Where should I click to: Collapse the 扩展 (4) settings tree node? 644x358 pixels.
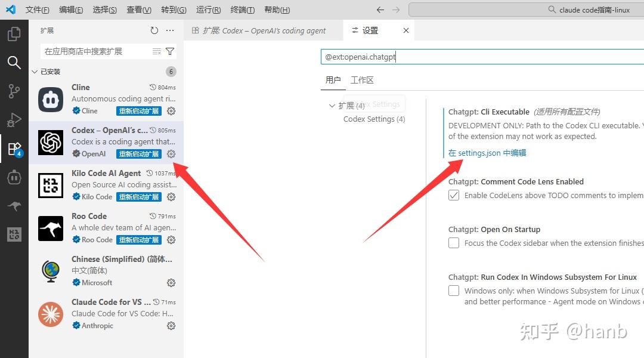332,106
